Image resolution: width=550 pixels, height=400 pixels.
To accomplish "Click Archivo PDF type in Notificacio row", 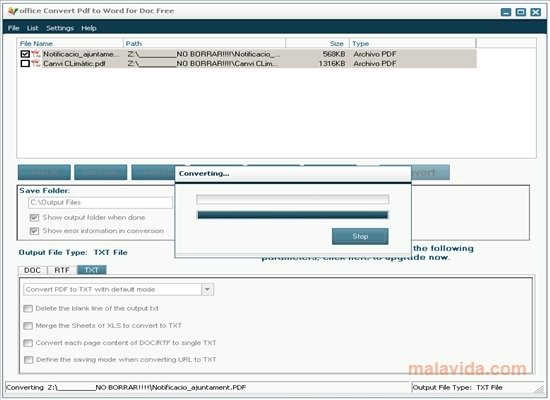I will coord(375,54).
